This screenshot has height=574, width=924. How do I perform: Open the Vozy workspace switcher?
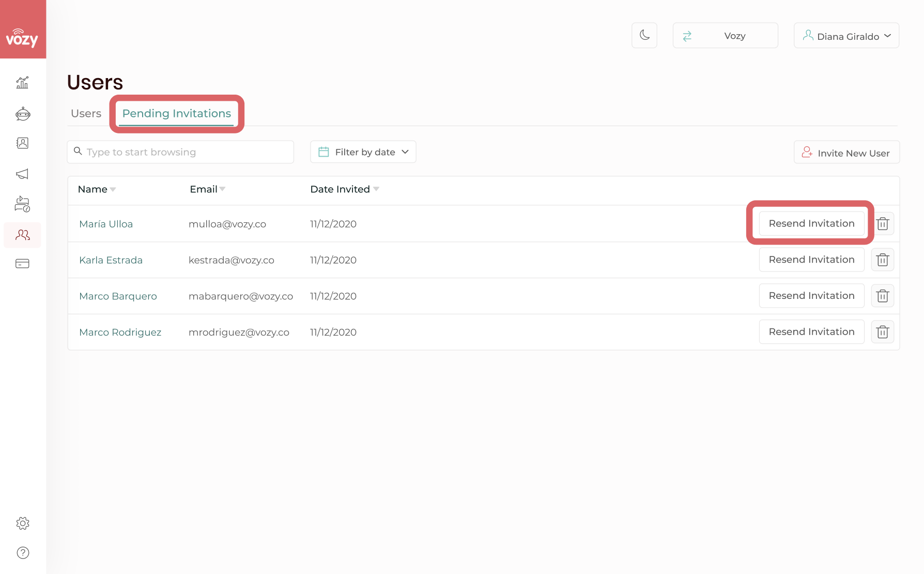coord(726,36)
